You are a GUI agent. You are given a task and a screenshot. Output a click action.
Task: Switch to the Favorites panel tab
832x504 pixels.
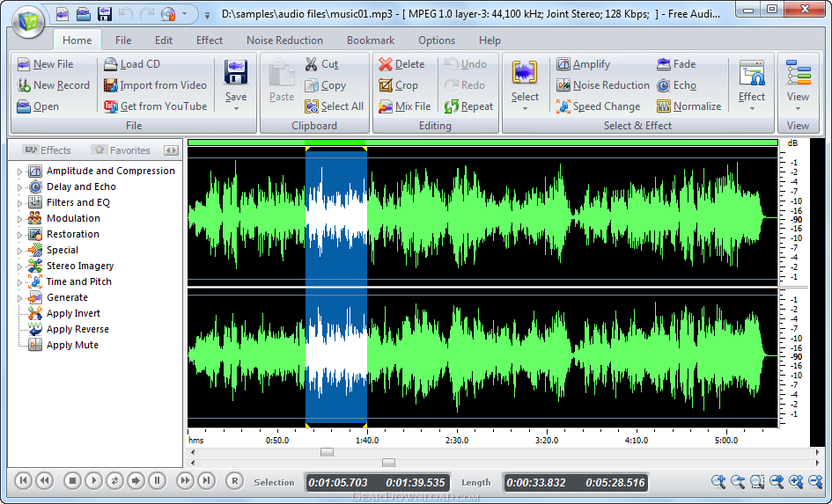[x=121, y=150]
